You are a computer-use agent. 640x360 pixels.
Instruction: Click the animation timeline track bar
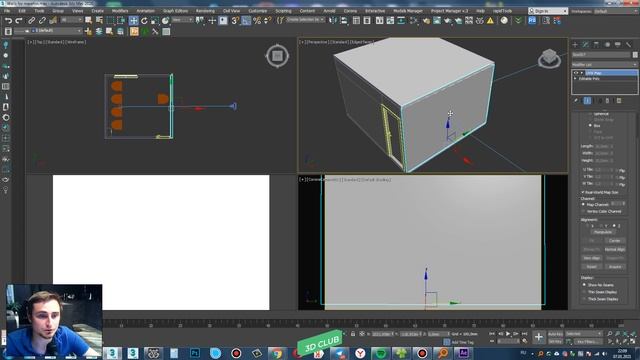(x=363, y=323)
